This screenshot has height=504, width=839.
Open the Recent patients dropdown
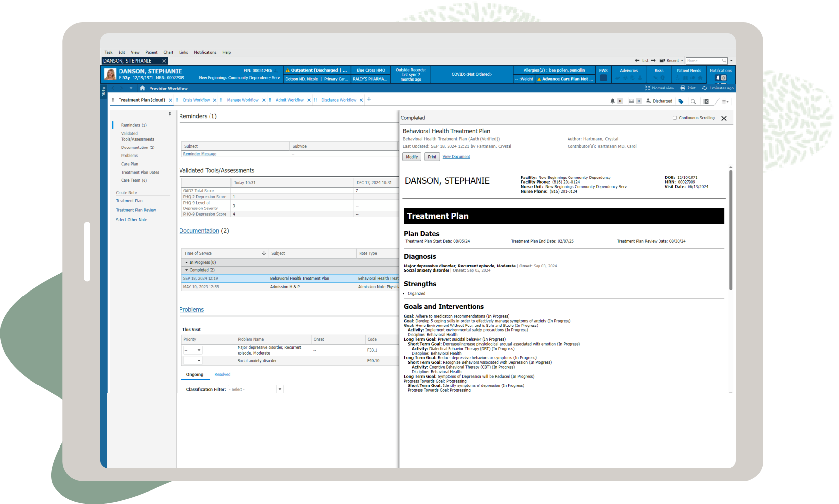coord(682,61)
